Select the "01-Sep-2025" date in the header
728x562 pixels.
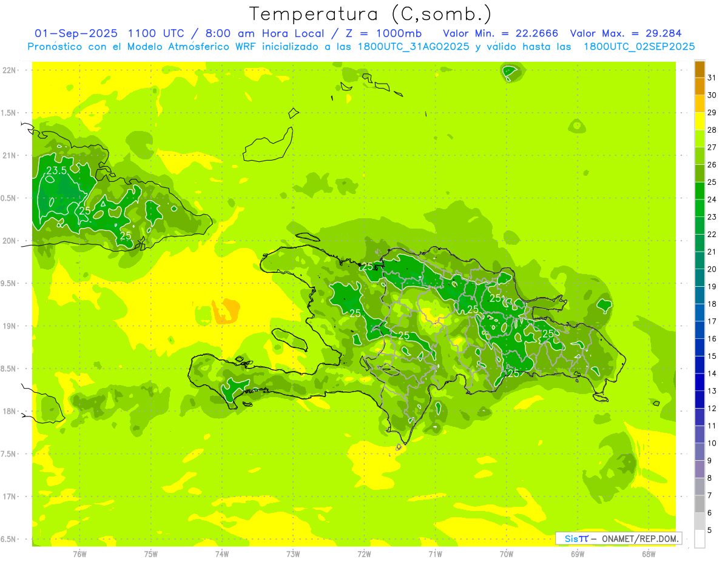pyautogui.click(x=76, y=33)
